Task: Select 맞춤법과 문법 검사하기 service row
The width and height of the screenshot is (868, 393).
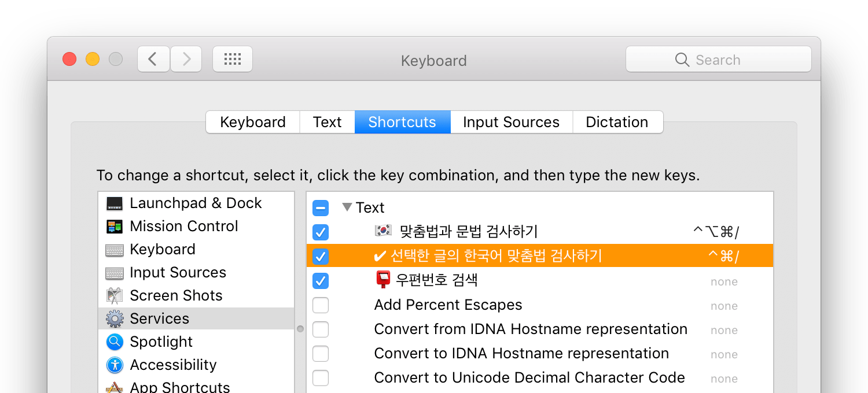Action: (540, 232)
